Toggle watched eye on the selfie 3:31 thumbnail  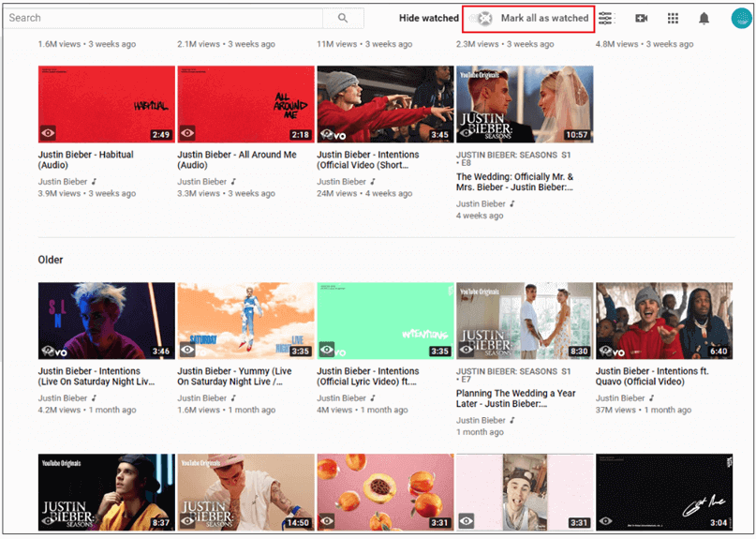pyautogui.click(x=467, y=520)
